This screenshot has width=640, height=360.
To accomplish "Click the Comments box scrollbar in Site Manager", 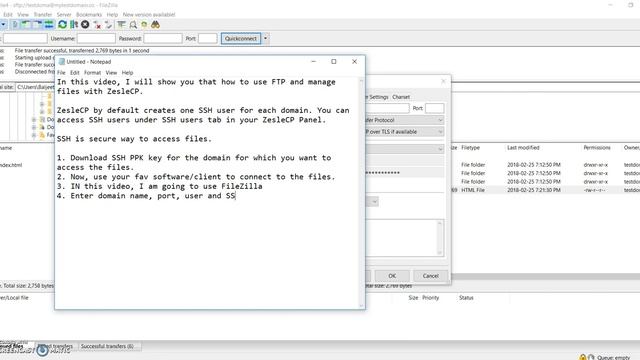I will point(440,238).
